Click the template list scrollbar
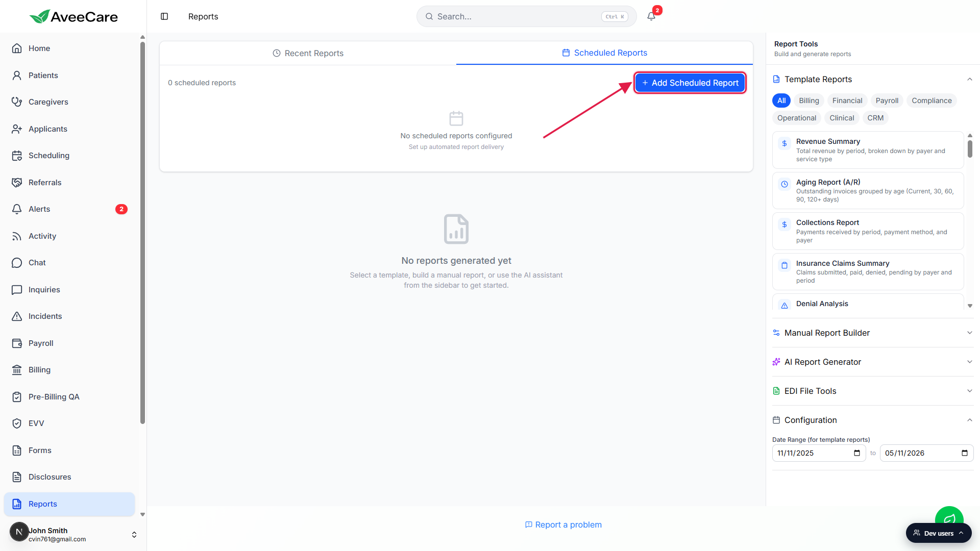The width and height of the screenshot is (980, 551). 970,149
